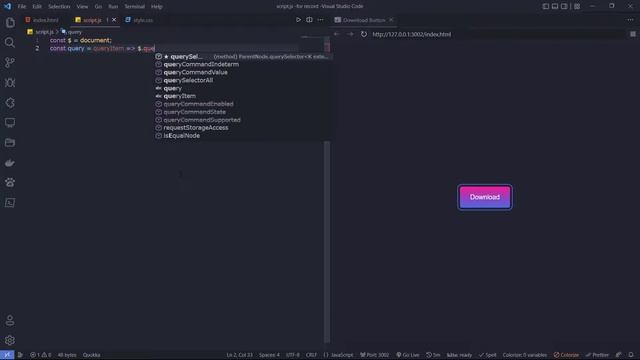Open Customize Layout icon
This screenshot has width=640, height=360.
click(577, 6)
